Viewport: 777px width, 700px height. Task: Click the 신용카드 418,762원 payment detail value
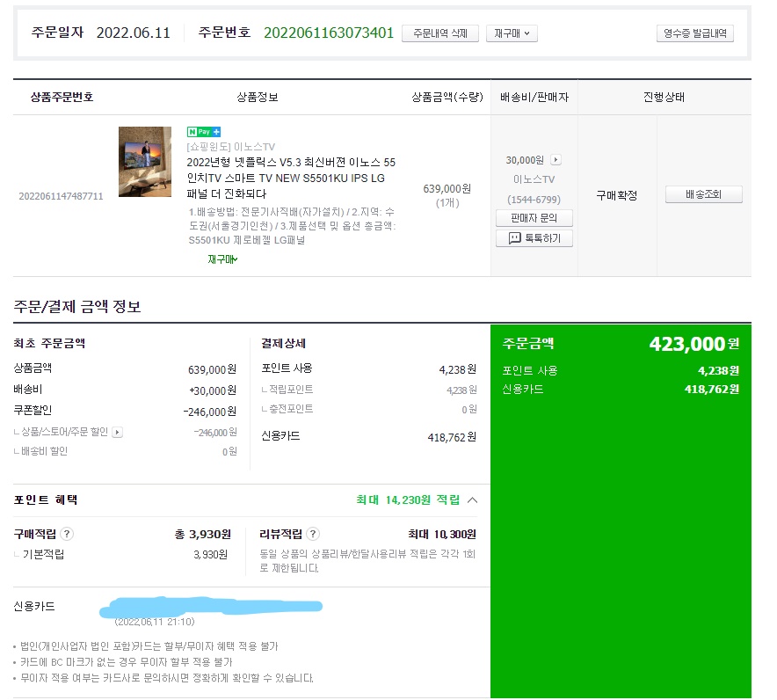(452, 437)
